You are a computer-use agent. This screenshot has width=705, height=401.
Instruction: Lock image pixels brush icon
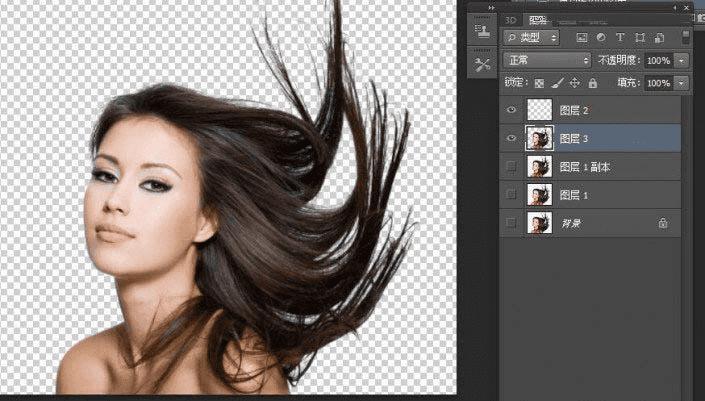click(557, 83)
